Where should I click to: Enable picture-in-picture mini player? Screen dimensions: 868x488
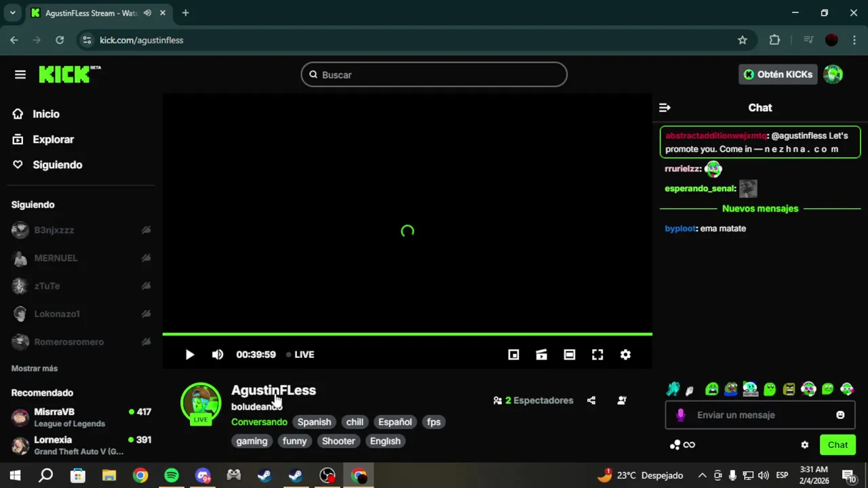tap(513, 354)
